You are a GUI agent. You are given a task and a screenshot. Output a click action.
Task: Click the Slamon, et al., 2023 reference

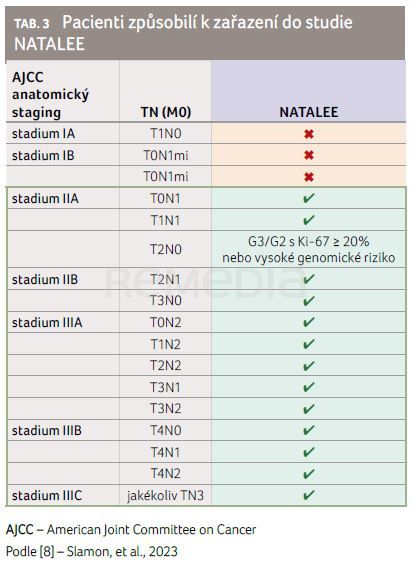(122, 552)
